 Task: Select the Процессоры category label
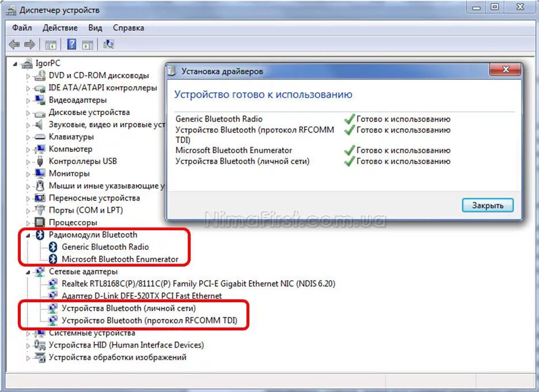(x=73, y=222)
